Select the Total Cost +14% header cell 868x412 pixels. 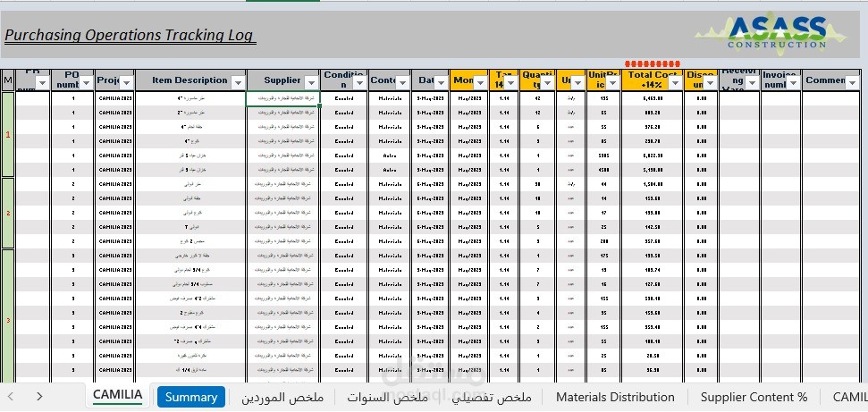tap(652, 80)
